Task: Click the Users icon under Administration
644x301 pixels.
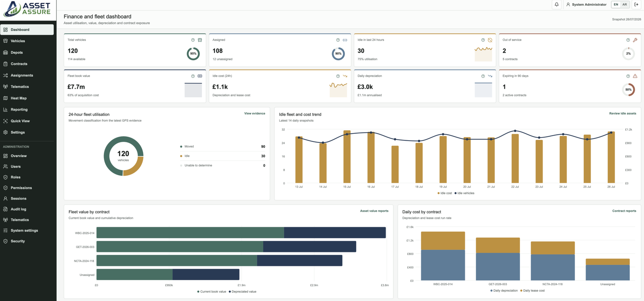Action: pos(5,166)
